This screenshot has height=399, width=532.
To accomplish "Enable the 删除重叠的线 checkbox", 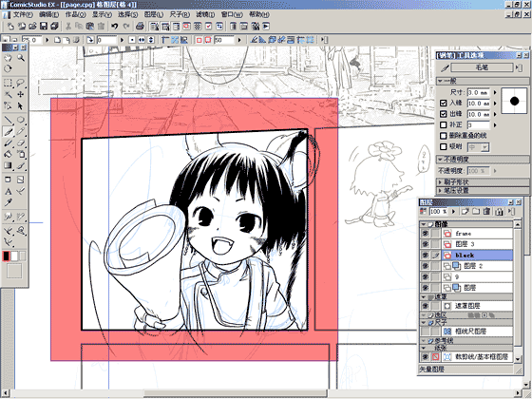I will pyautogui.click(x=443, y=136).
